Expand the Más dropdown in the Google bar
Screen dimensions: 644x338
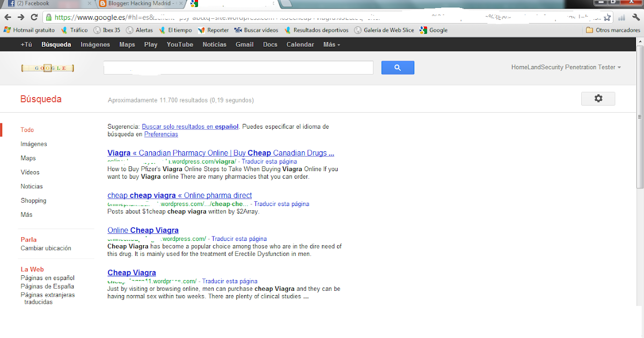coord(332,45)
